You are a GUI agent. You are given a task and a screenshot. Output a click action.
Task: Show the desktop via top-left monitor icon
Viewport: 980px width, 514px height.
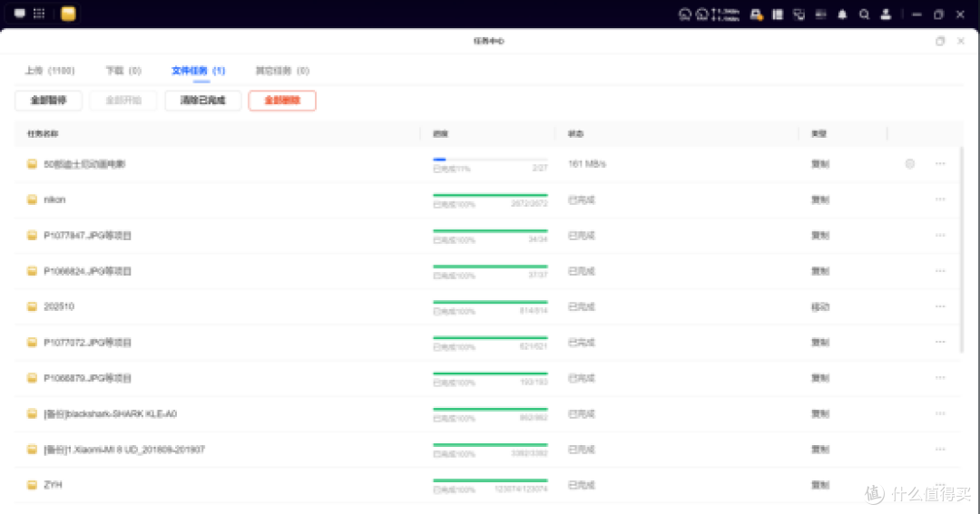pos(20,13)
